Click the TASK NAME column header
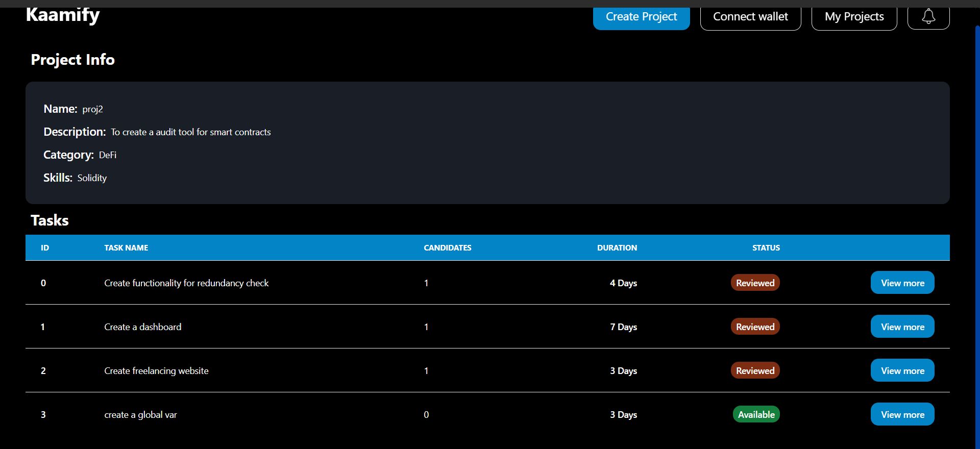Viewport: 980px width, 449px height. pyautogui.click(x=126, y=248)
